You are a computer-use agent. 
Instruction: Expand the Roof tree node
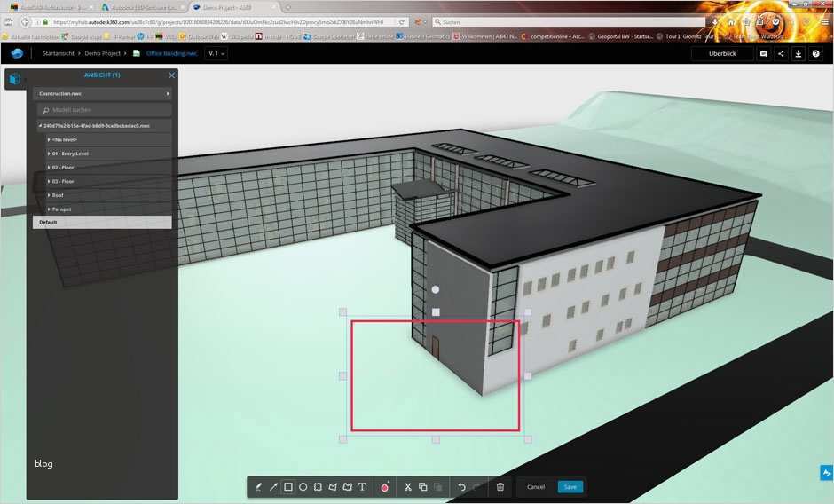coord(49,195)
